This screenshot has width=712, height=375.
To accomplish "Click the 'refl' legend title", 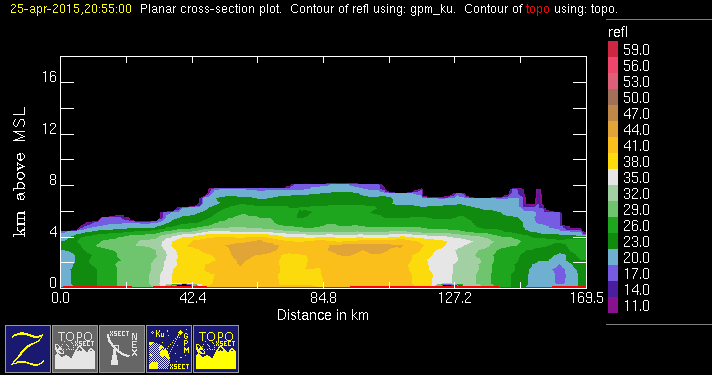I will [x=618, y=32].
